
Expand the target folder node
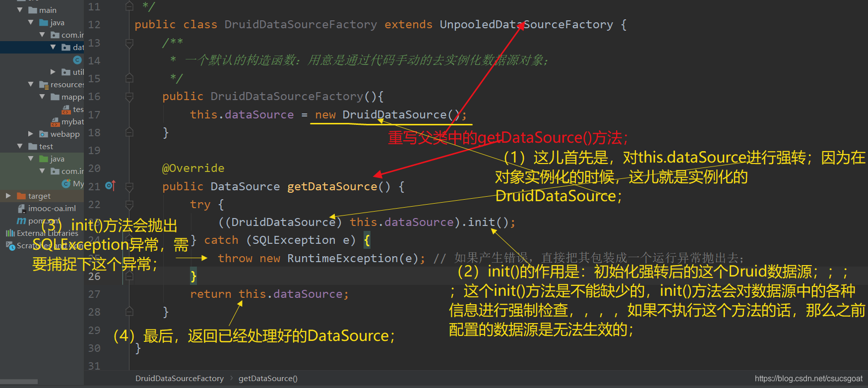tap(8, 196)
